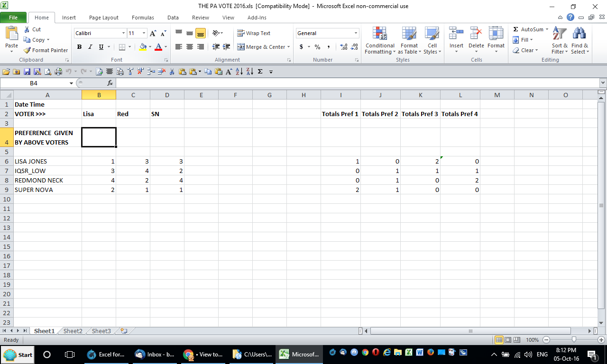607x364 pixels.
Task: Click the Windows Start button
Action: 18,355
